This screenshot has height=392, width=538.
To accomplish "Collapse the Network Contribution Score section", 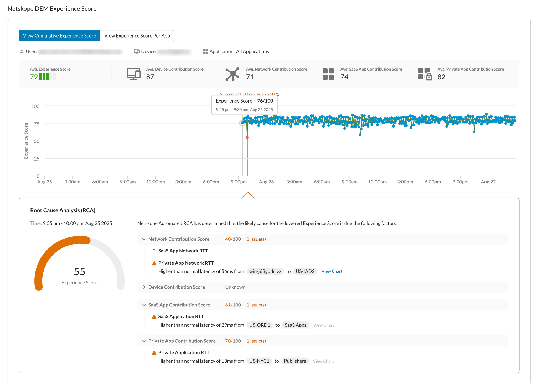I will point(144,239).
